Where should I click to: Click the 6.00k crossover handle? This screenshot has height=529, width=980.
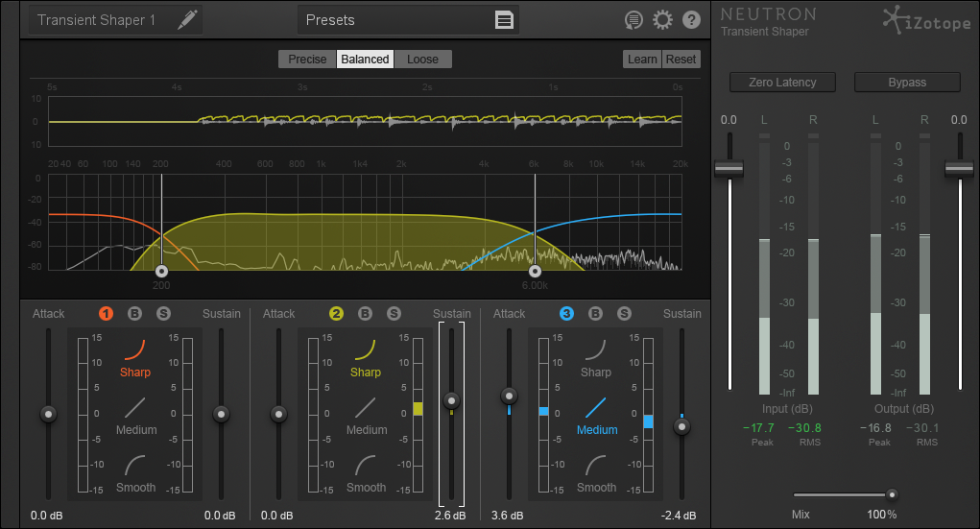pos(535,271)
